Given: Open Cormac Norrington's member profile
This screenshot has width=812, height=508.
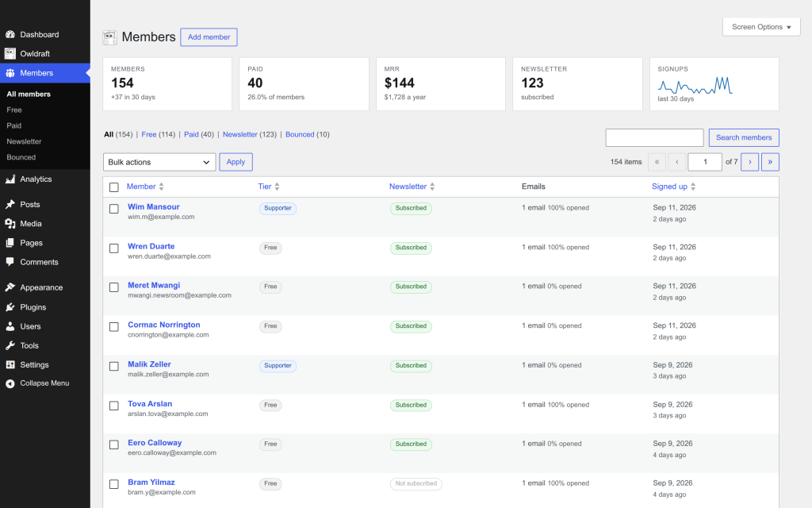Looking at the screenshot, I should pos(164,325).
